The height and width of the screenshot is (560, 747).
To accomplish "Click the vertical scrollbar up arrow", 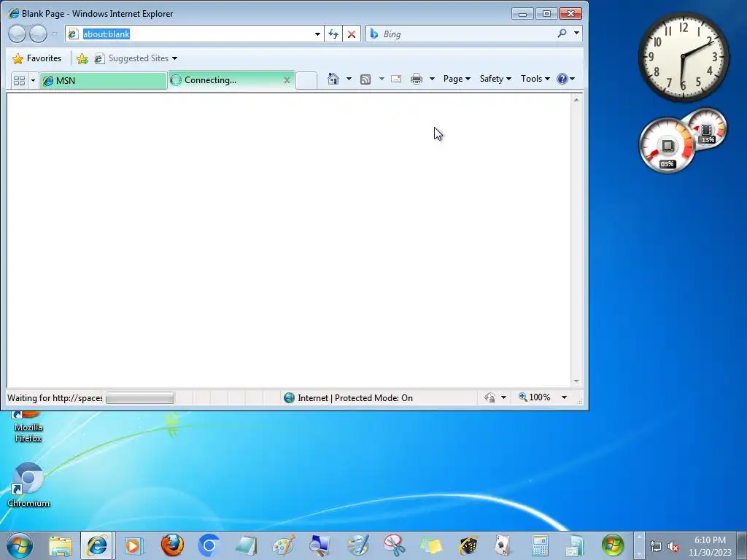I will (576, 99).
